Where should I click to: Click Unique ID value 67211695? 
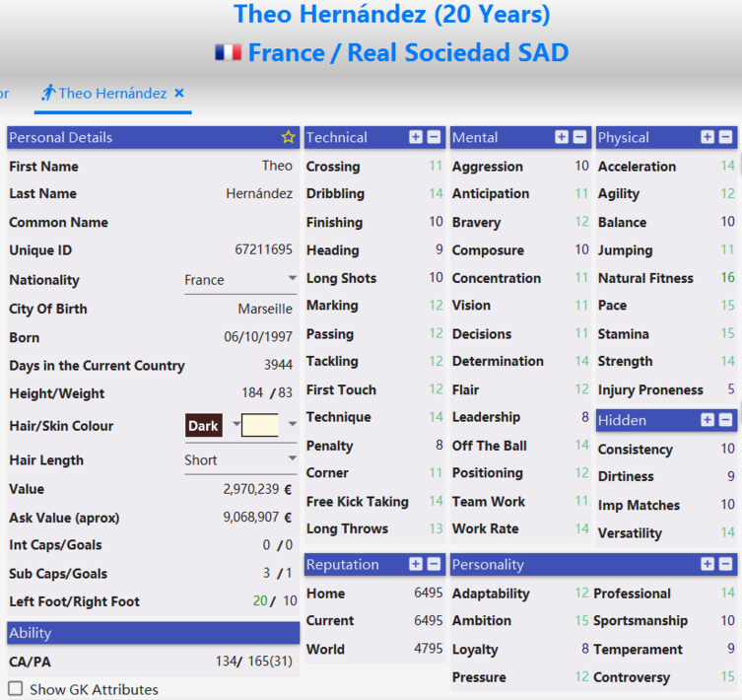263,249
